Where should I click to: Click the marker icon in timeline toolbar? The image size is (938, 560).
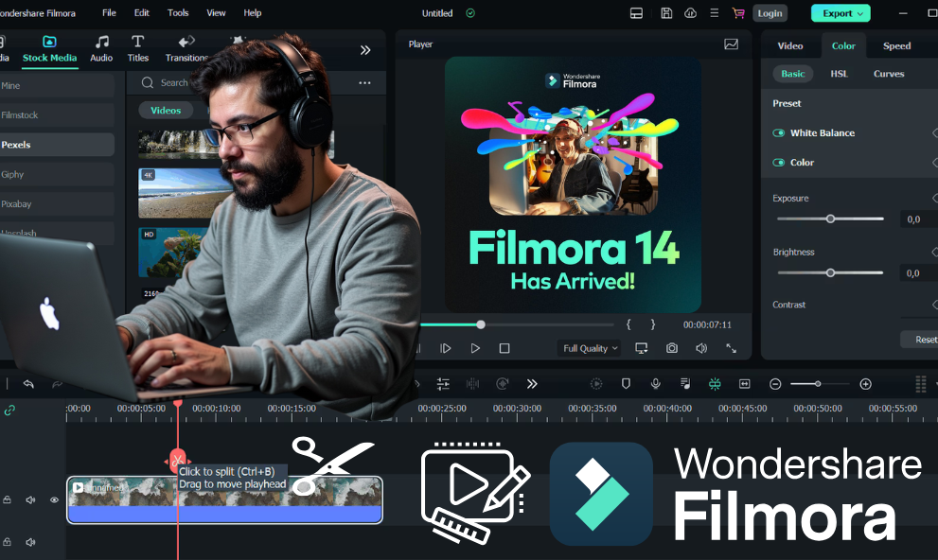tap(626, 384)
